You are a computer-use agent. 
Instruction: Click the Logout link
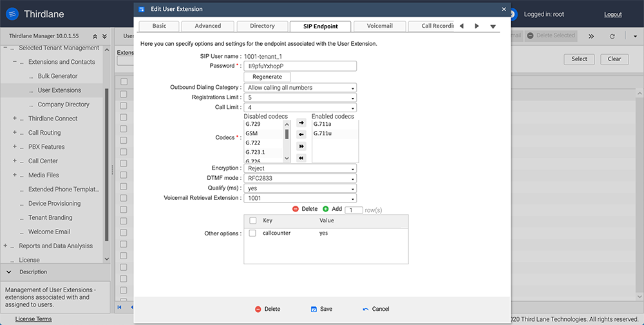[x=613, y=14]
